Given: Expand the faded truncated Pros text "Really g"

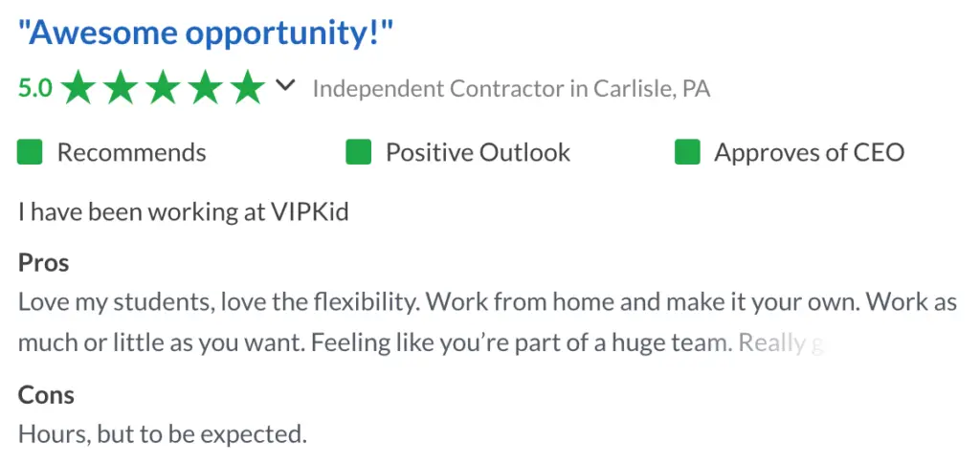Looking at the screenshot, I should (x=781, y=343).
